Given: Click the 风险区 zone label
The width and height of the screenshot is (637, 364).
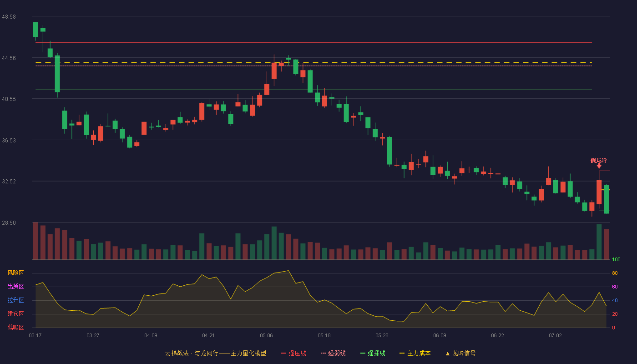Looking at the screenshot, I should [x=15, y=273].
